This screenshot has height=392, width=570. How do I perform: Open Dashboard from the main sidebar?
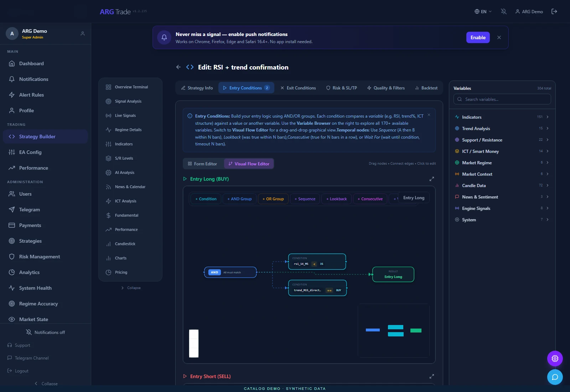(x=45, y=63)
